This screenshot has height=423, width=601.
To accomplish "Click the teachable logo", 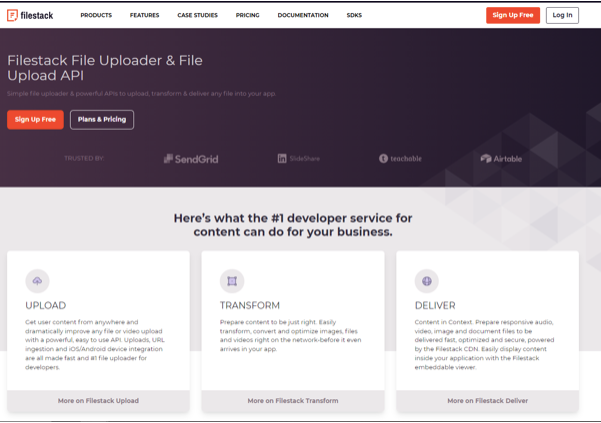I will [x=400, y=159].
